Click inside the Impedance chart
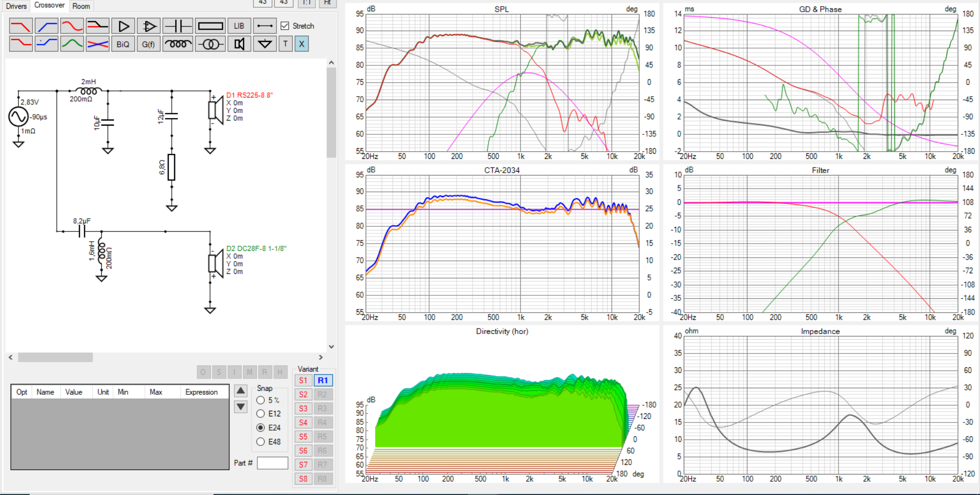This screenshot has height=495, width=980. 821,405
